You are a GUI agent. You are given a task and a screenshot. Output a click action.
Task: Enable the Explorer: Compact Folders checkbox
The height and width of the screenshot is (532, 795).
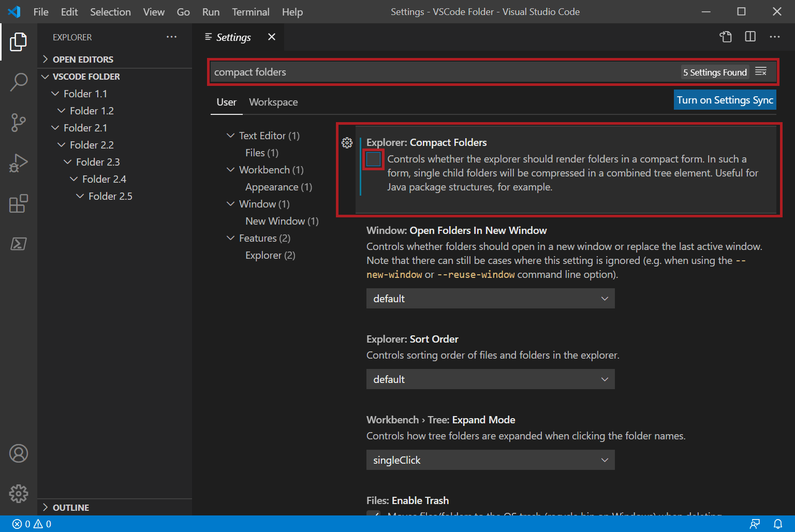pyautogui.click(x=373, y=159)
